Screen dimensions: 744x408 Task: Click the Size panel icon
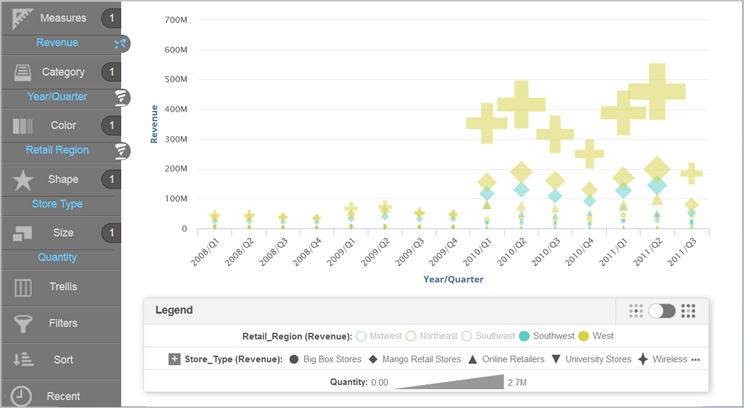(x=23, y=233)
